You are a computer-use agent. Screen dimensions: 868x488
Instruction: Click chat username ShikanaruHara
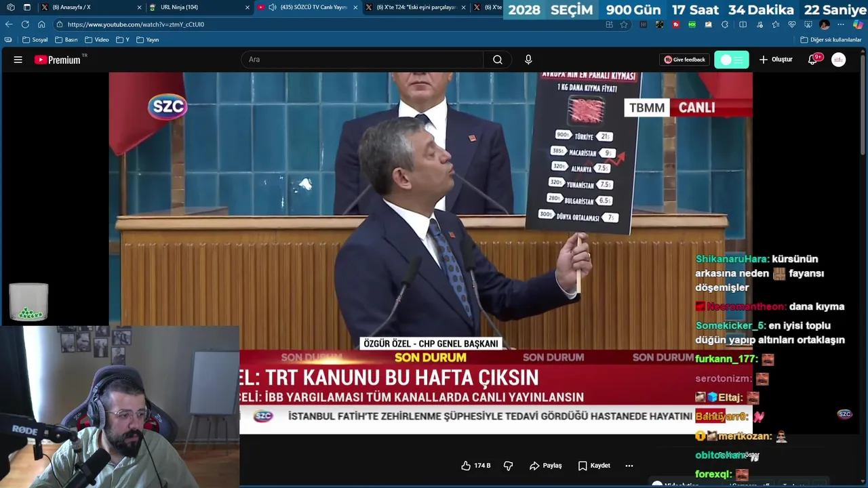pos(732,259)
